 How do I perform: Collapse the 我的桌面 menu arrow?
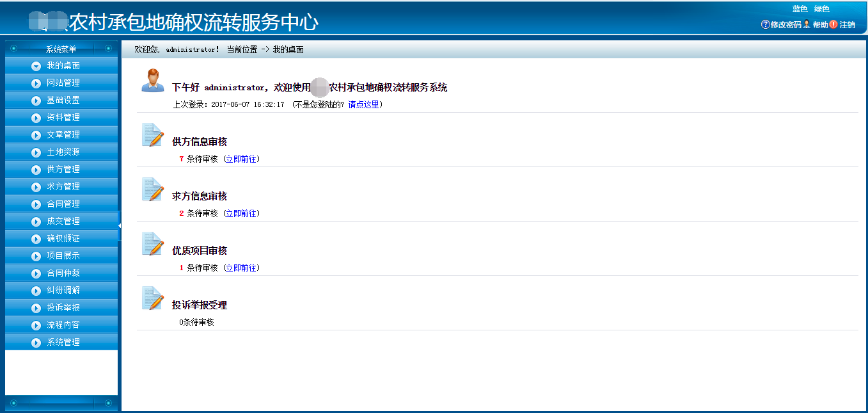[x=36, y=65]
